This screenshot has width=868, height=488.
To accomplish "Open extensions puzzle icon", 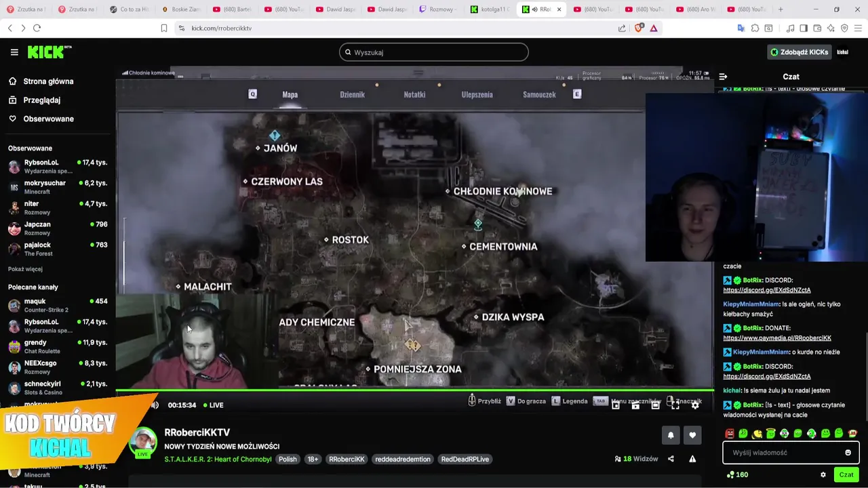I will click(755, 28).
